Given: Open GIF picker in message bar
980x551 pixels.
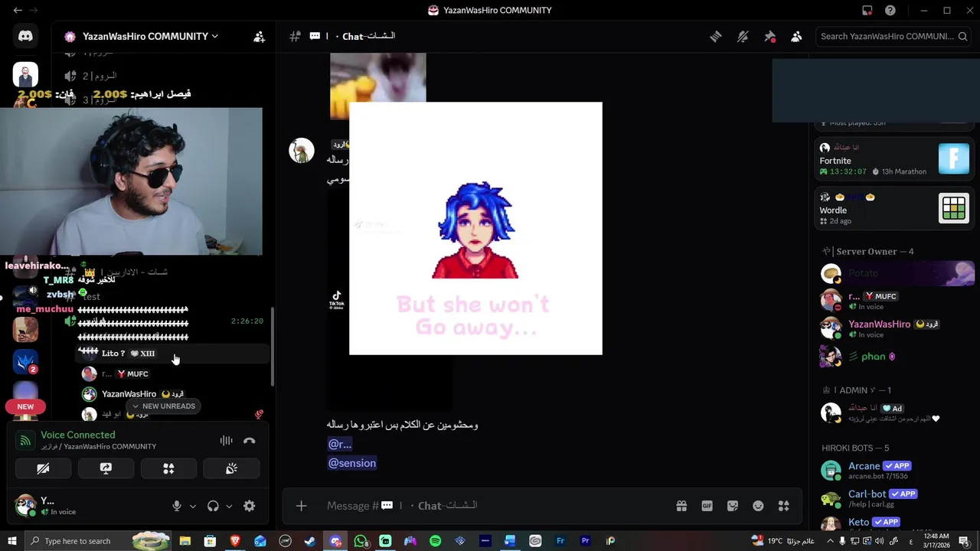Looking at the screenshot, I should (707, 506).
